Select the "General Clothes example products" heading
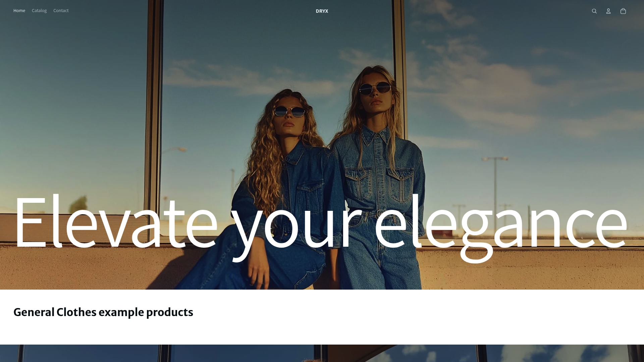The height and width of the screenshot is (362, 644). point(103,312)
